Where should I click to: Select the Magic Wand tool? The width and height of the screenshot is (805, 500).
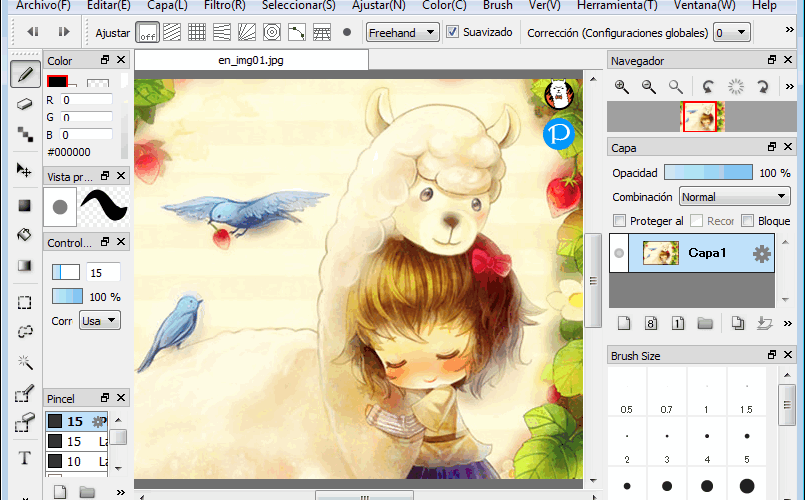pyautogui.click(x=25, y=362)
